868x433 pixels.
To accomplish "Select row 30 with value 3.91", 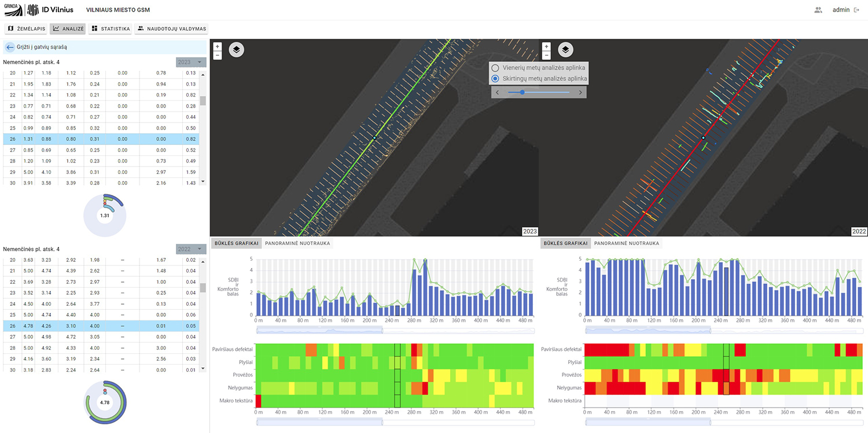I will pos(100,183).
